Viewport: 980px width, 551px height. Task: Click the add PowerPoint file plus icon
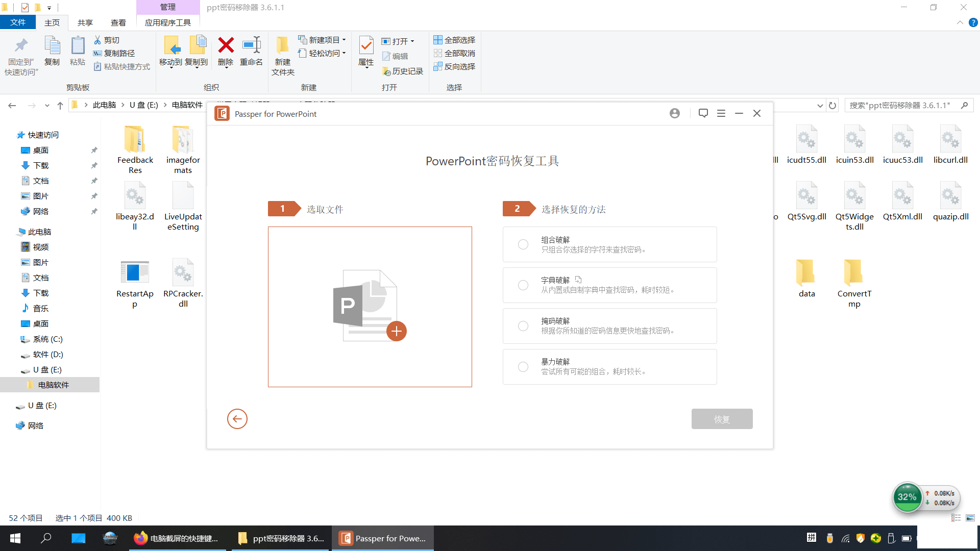(397, 331)
